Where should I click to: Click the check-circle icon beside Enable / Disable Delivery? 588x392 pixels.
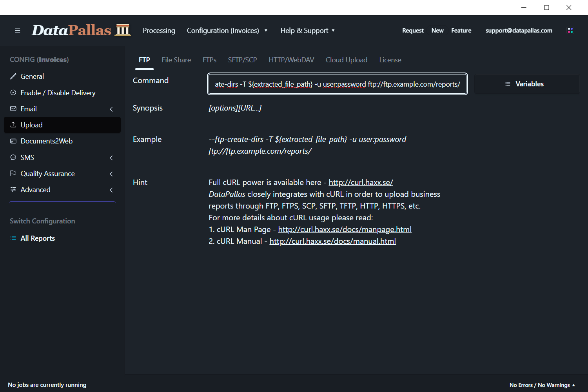[x=13, y=93]
